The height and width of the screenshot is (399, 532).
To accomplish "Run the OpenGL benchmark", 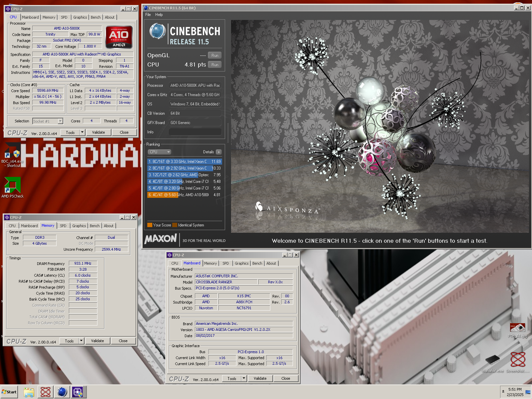I will click(215, 56).
